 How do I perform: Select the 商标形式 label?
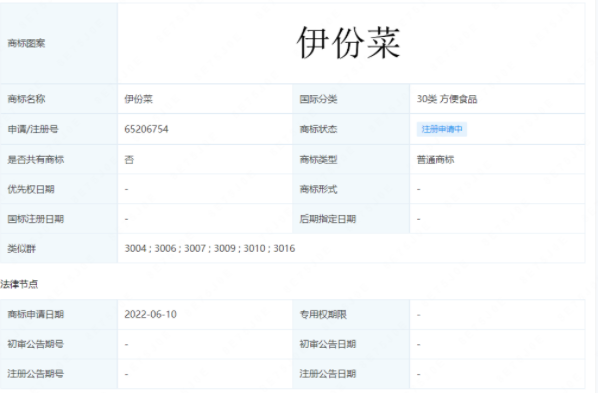[x=318, y=189]
